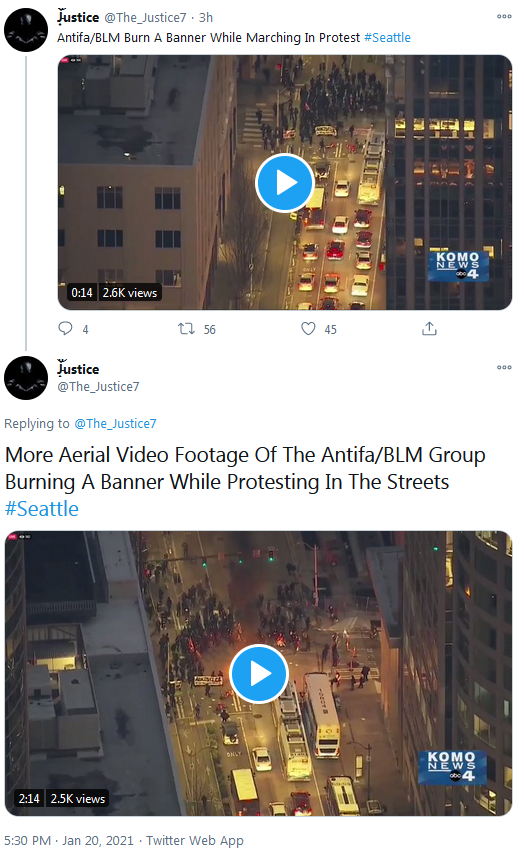Image resolution: width=524 pixels, height=852 pixels.
Task: Open the @The_Justice7 replying-to mention
Action: click(115, 423)
